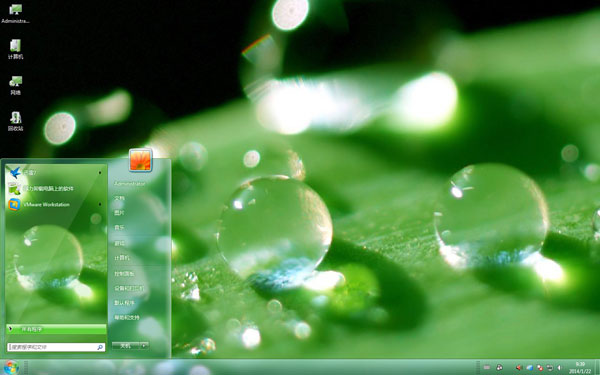Click the tray icon with red badge

[540, 367]
